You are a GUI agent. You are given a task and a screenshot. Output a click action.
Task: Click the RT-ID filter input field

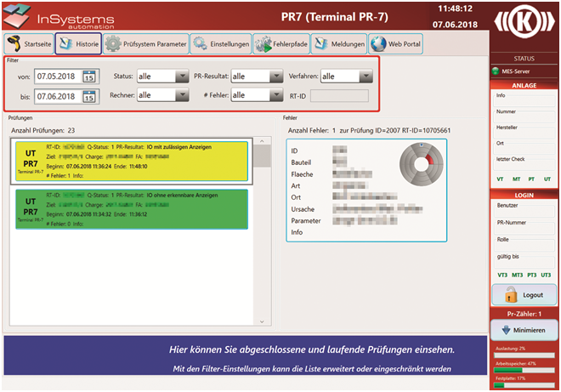(339, 96)
